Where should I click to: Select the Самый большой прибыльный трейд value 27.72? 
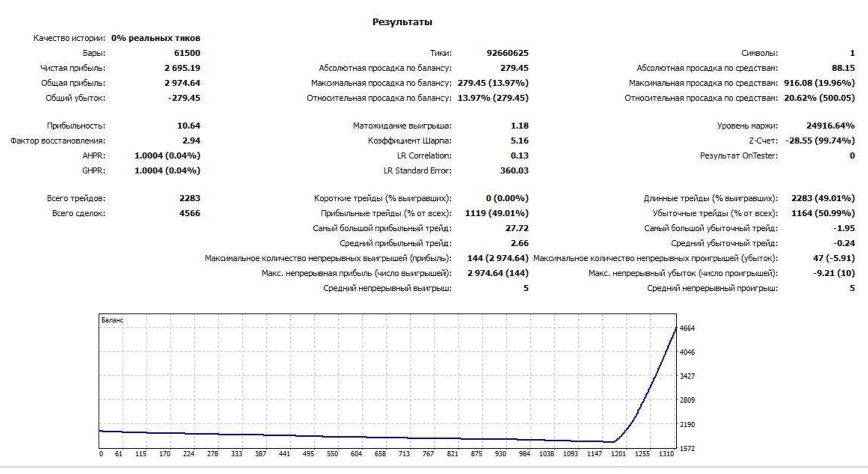coord(516,228)
